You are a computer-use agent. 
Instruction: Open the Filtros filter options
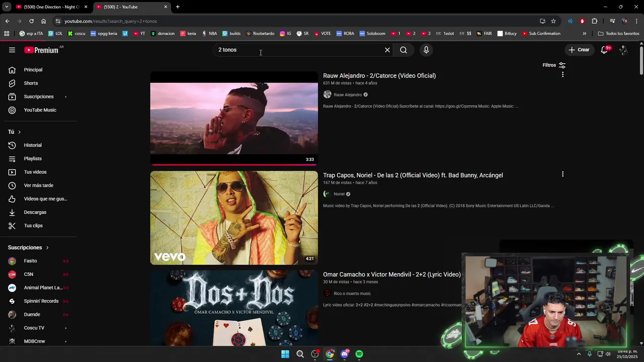point(554,65)
